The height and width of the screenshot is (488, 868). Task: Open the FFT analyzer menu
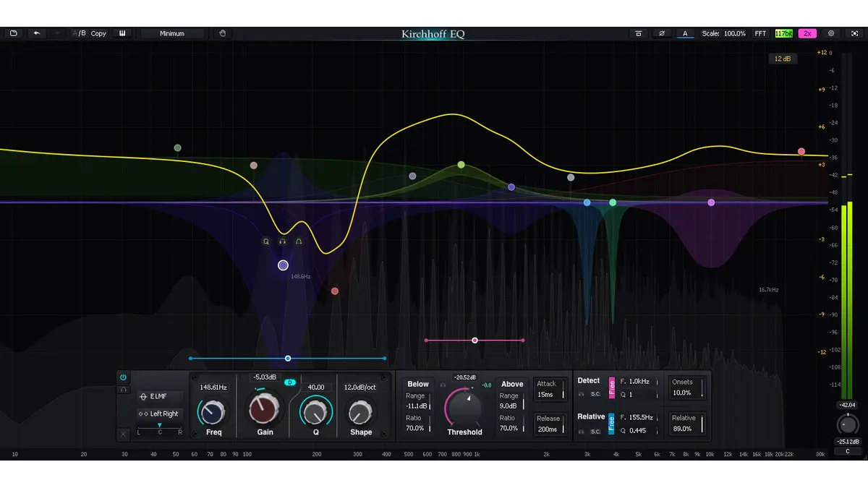[760, 33]
